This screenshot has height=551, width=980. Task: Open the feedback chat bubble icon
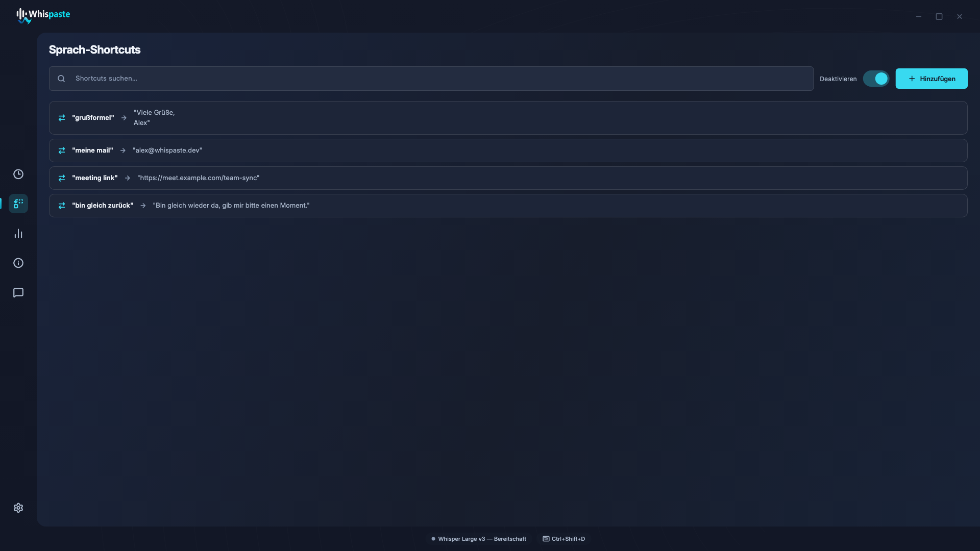(x=18, y=293)
